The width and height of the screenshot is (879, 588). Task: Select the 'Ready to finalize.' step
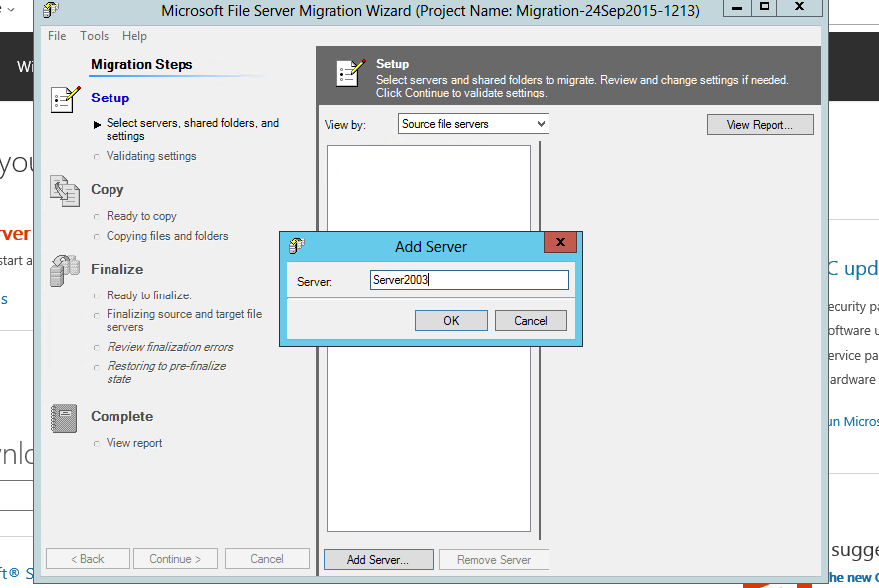149,295
